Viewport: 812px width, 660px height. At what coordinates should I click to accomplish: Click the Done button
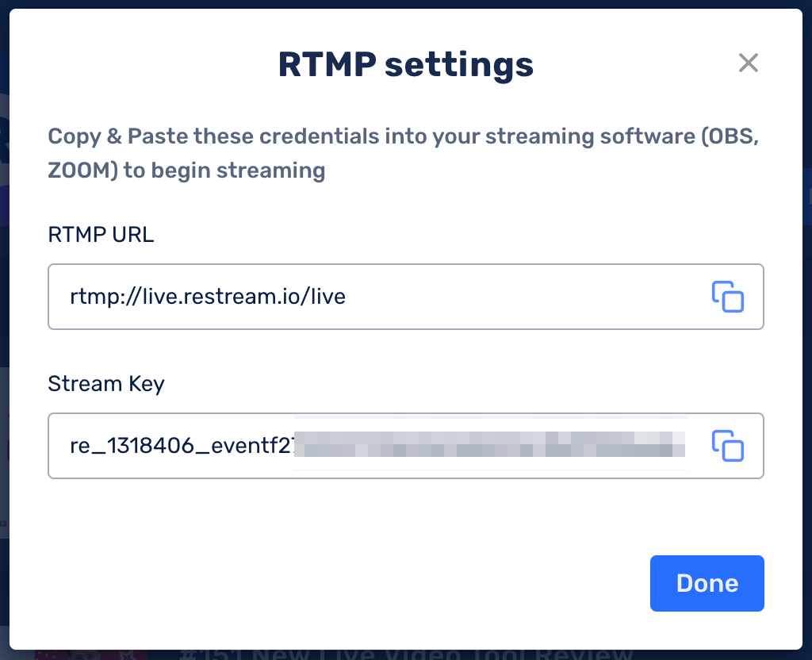(707, 583)
